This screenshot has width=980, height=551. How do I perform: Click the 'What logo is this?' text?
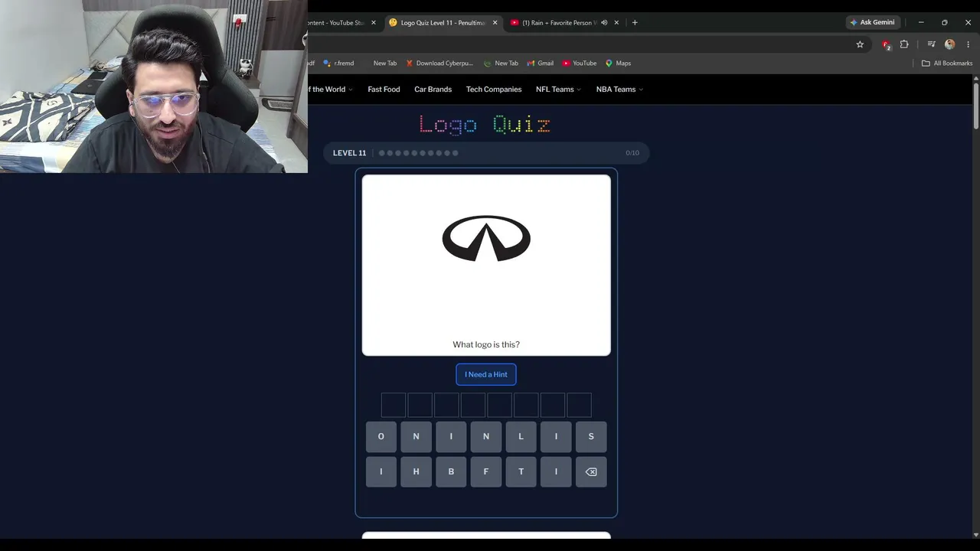click(486, 345)
